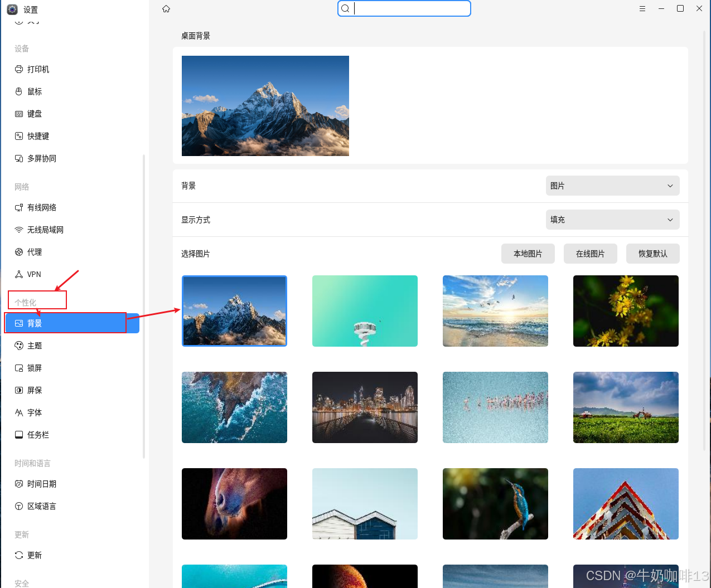711x588 pixels.
Task: Open the 显示方式 dropdown showing 填充
Action: click(612, 220)
